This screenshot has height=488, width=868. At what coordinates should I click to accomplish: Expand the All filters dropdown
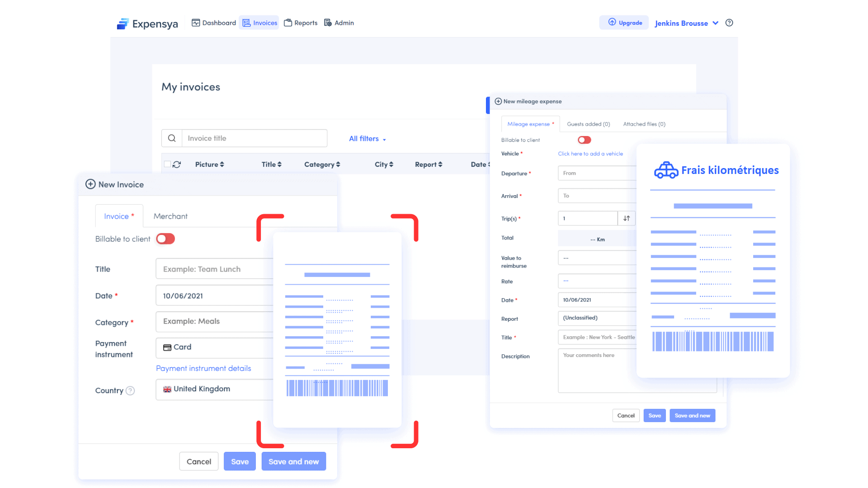click(x=367, y=139)
